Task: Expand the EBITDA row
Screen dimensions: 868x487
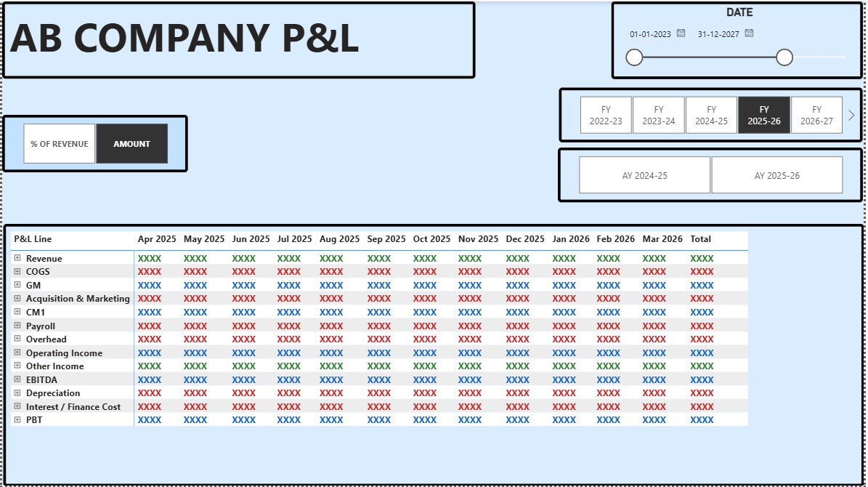Action: click(x=17, y=379)
